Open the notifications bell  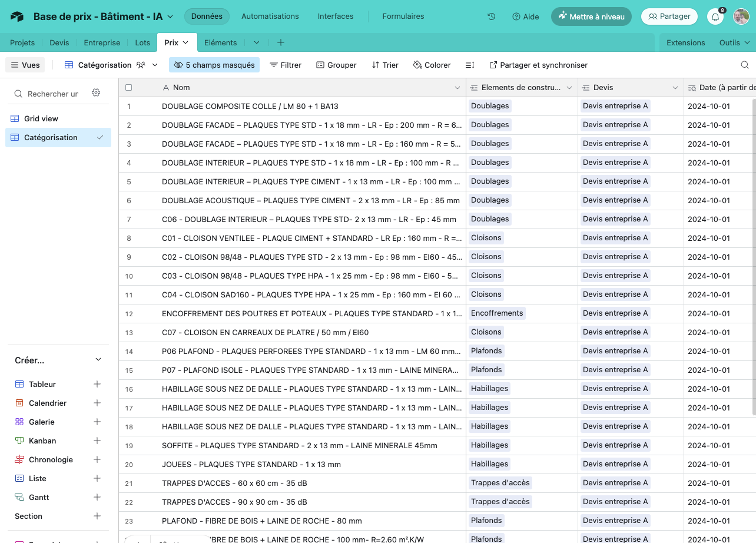(715, 16)
